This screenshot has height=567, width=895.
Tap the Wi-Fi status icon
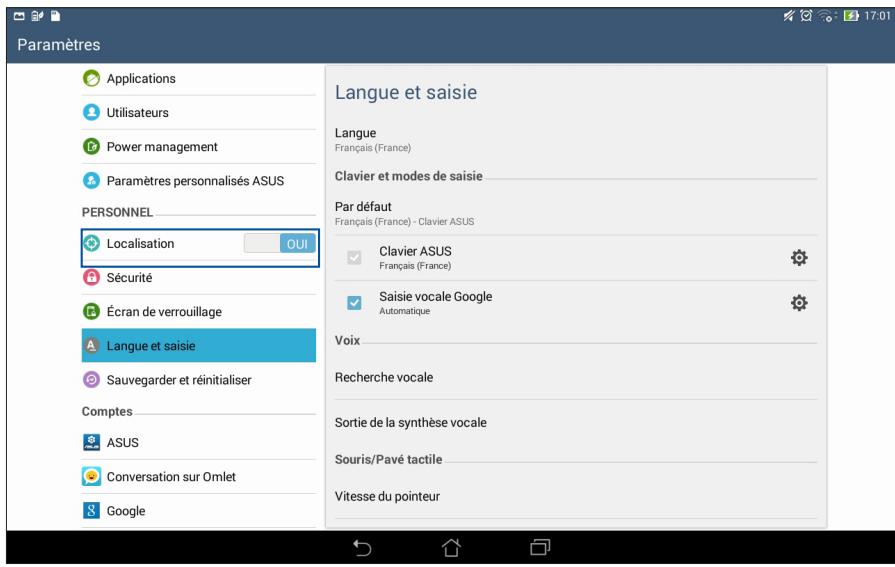point(827,16)
